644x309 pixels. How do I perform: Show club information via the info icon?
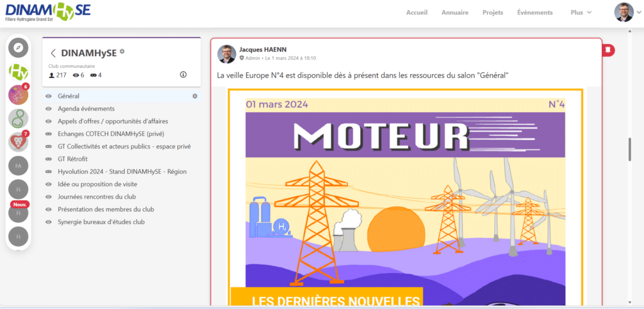click(183, 75)
